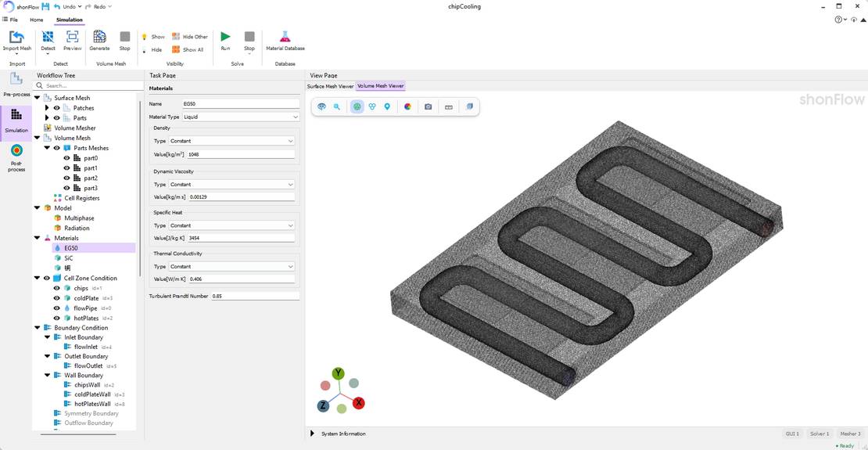Expand System Information panel

coord(312,434)
